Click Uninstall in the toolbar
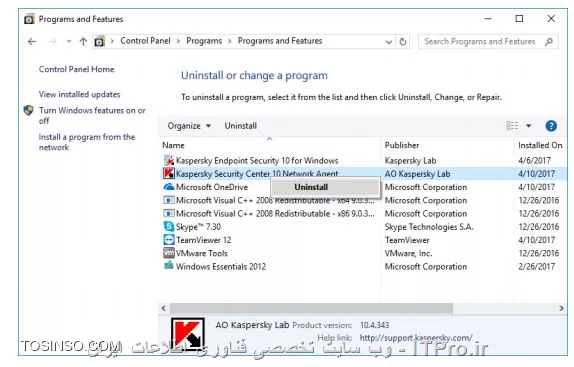Image resolution: width=574 pixels, height=367 pixels. pyautogui.click(x=241, y=126)
